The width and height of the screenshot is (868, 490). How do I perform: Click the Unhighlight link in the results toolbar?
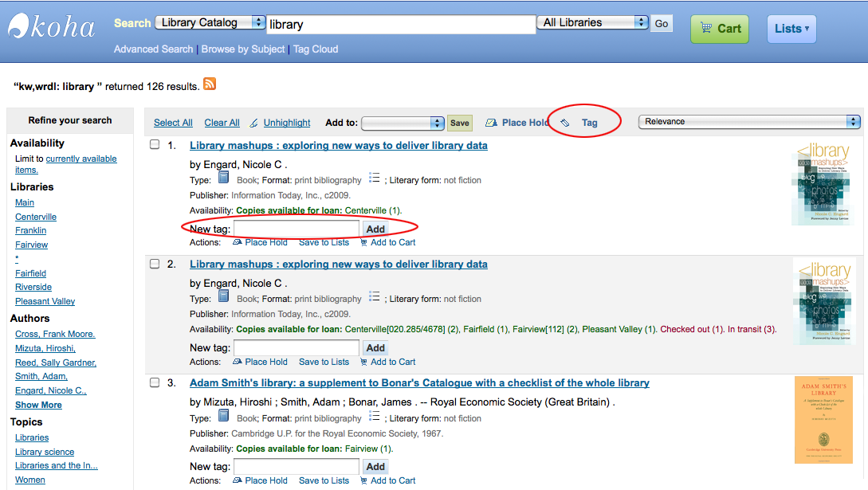[x=287, y=123]
